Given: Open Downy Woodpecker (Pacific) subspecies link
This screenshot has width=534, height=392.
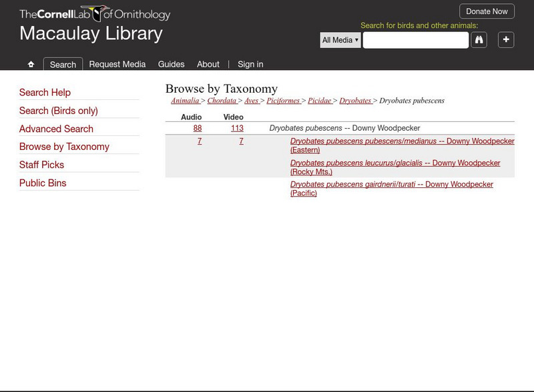Looking at the screenshot, I should coord(392,189).
